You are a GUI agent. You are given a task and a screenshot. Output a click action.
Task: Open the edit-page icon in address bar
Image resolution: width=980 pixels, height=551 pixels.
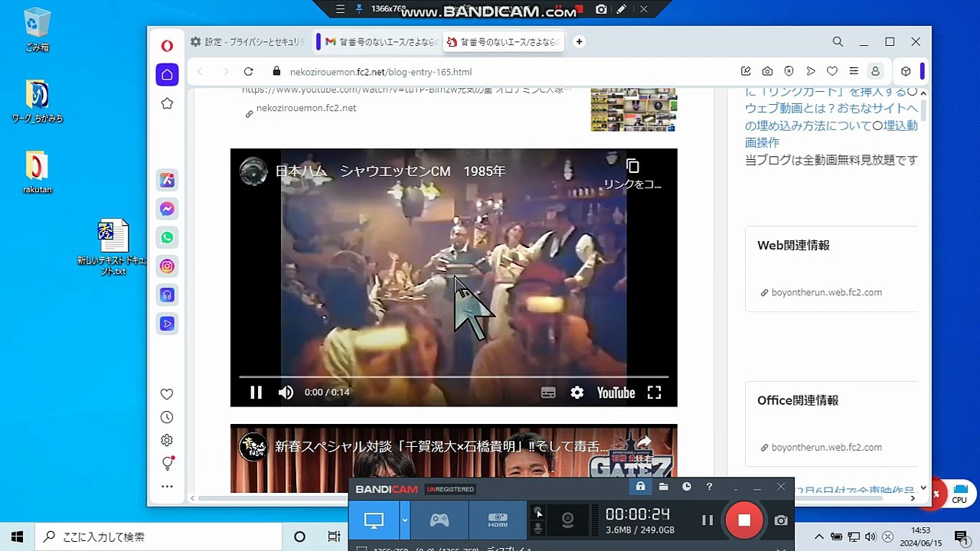(x=746, y=72)
